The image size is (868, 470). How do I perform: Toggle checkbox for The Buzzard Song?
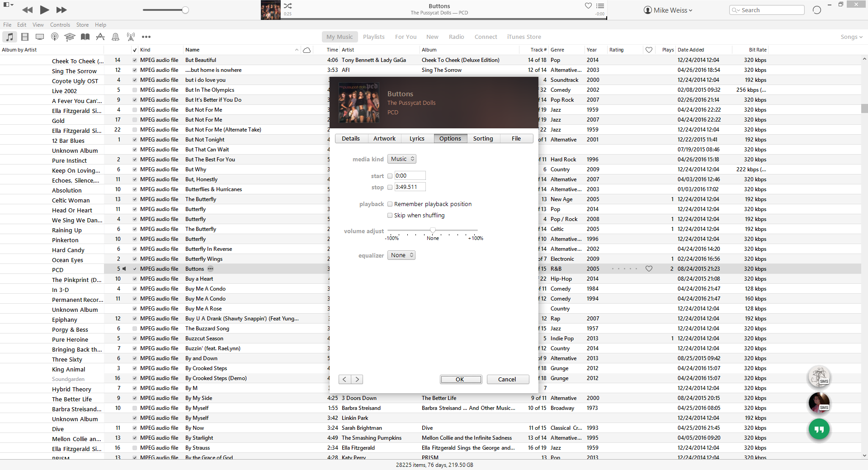[x=135, y=329]
